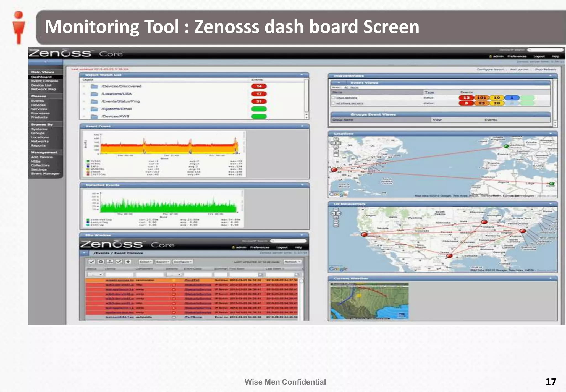Open the /Devices/AWS folder icon
This screenshot has width=566, height=392.
pyautogui.click(x=95, y=116)
